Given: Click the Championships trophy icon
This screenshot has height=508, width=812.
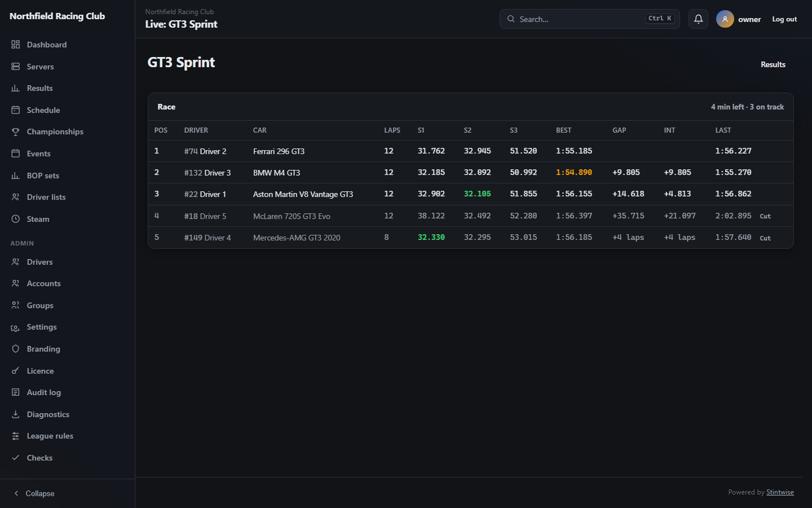Looking at the screenshot, I should 16,132.
